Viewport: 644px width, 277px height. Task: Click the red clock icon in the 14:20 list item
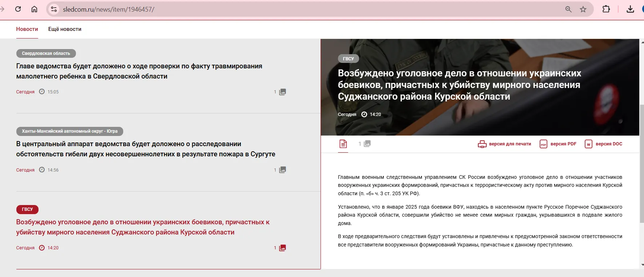(x=42, y=248)
